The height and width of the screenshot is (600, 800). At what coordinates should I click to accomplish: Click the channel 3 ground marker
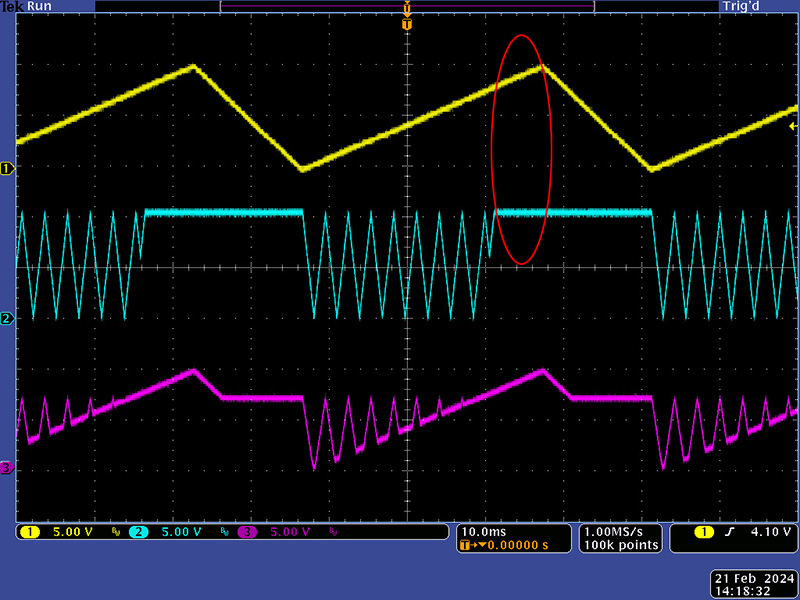(6, 467)
